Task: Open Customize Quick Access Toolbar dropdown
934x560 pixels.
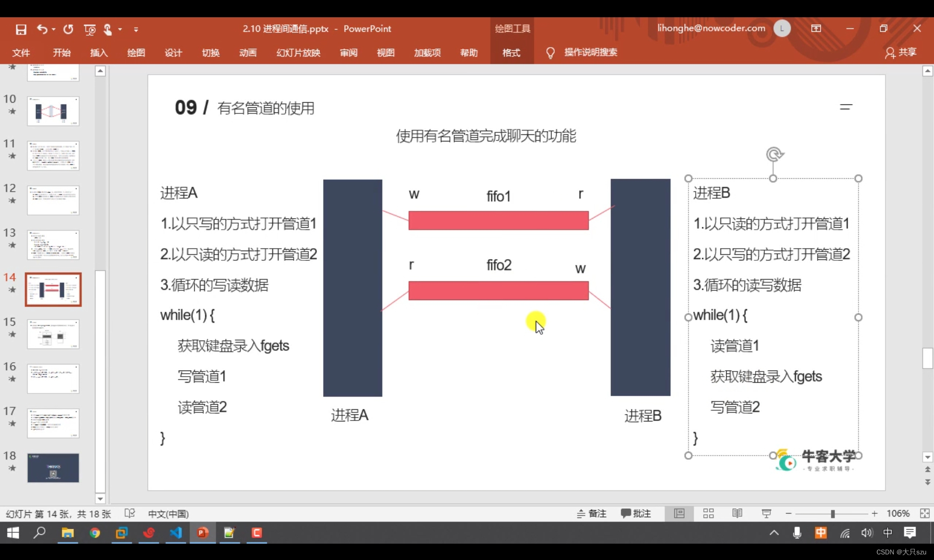Action: [136, 29]
